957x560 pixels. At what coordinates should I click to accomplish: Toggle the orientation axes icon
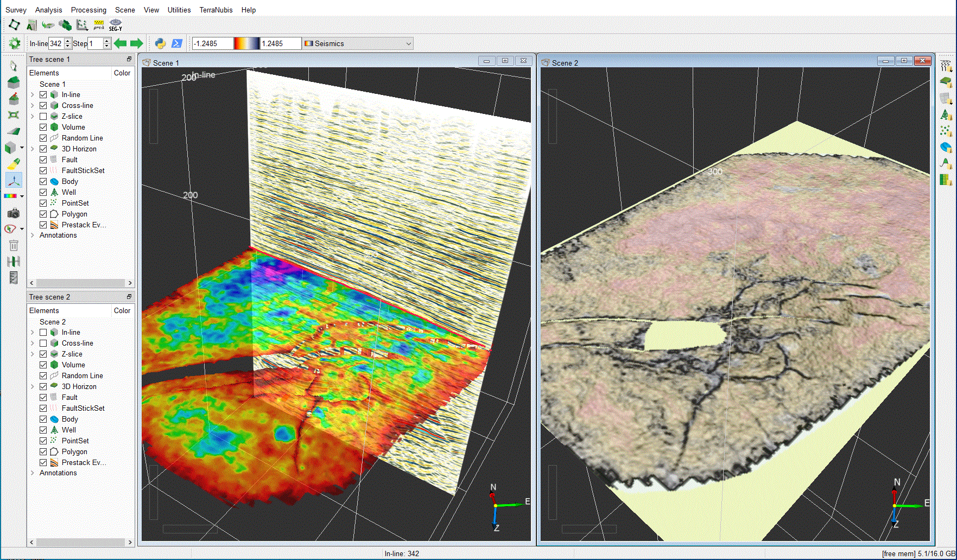[x=14, y=180]
